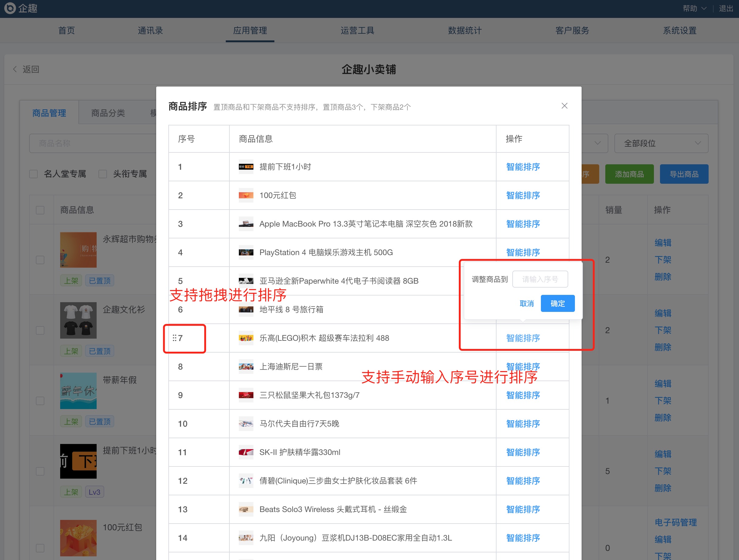Click the MacBook Pro product thumbnail
The height and width of the screenshot is (560, 739).
click(x=246, y=224)
